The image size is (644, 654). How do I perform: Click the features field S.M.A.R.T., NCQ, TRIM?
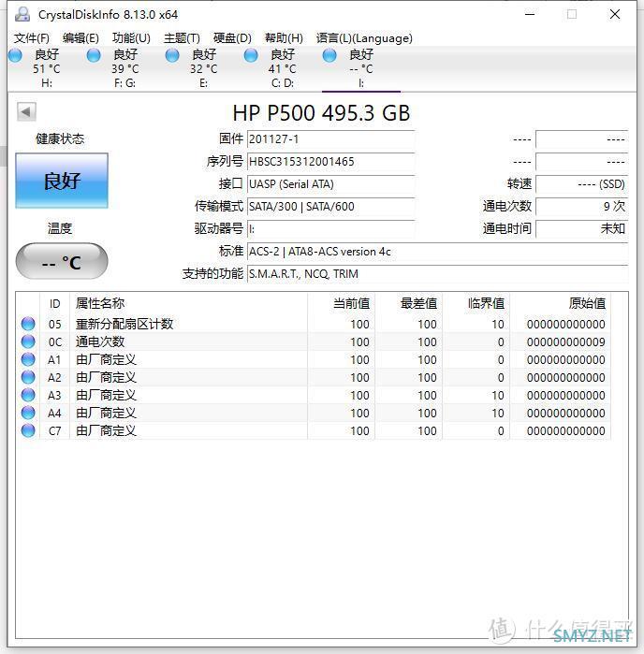437,274
